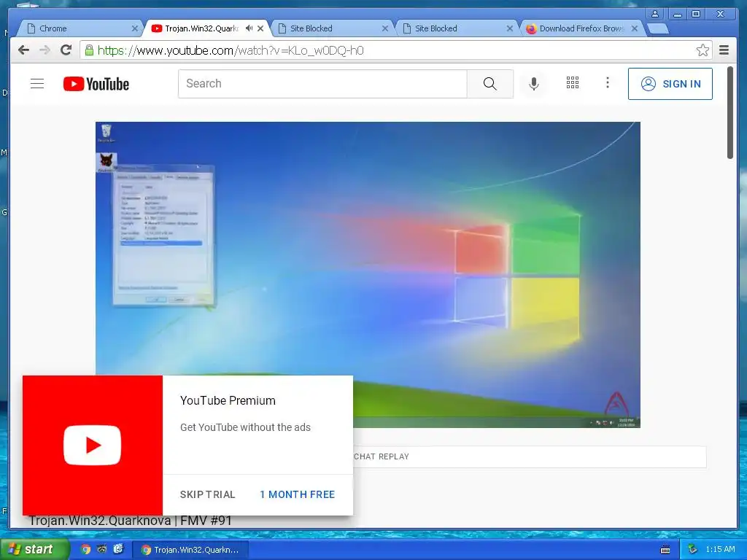Reload the YouTube page
Image resolution: width=747 pixels, height=560 pixels.
click(66, 50)
